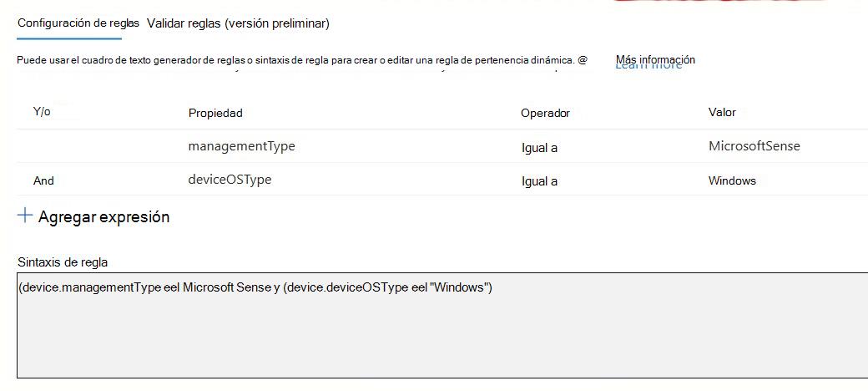The image size is (868, 391).
Task: Click the Operador column header
Action: (x=545, y=113)
